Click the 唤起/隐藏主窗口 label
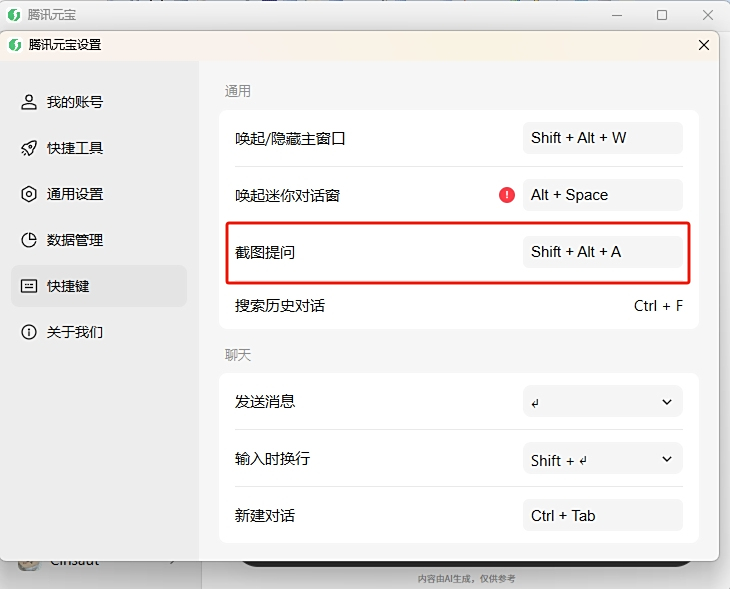This screenshot has width=730, height=589. tap(290, 138)
